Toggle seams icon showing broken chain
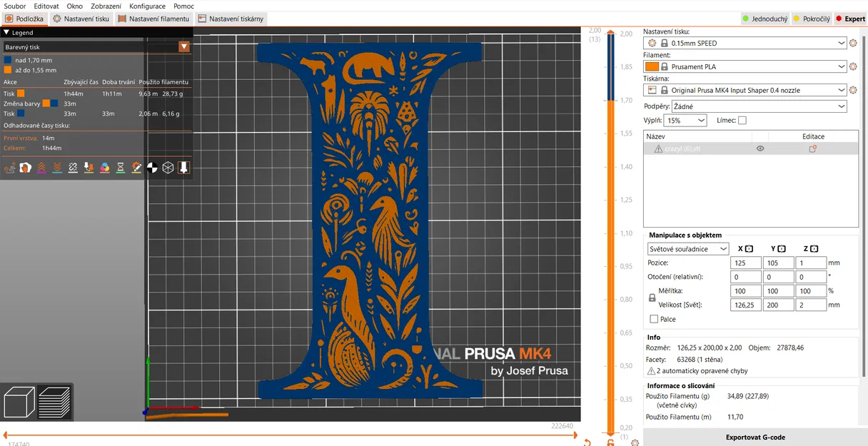The width and height of the screenshot is (868, 446). click(73, 168)
